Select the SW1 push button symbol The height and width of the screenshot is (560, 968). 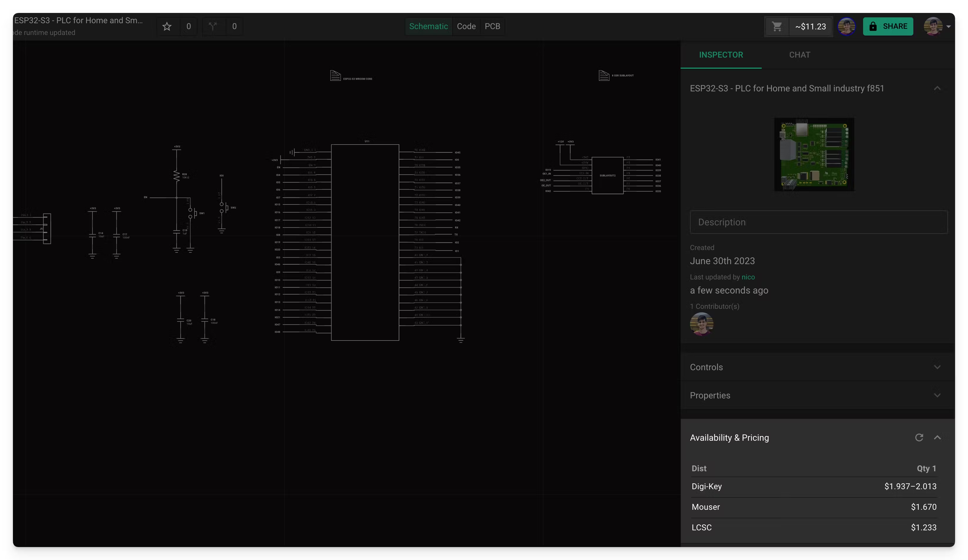[x=192, y=213]
